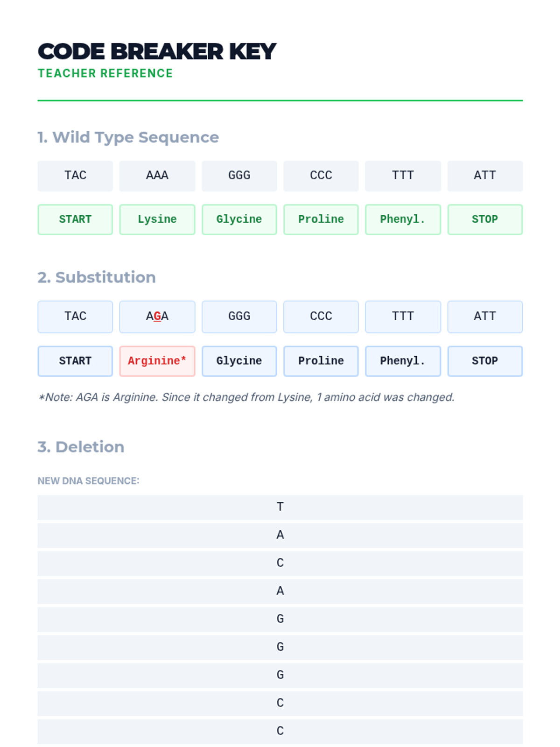Click the green START box under Wild Type
Image resolution: width=560 pixels, height=747 pixels.
pos(75,219)
